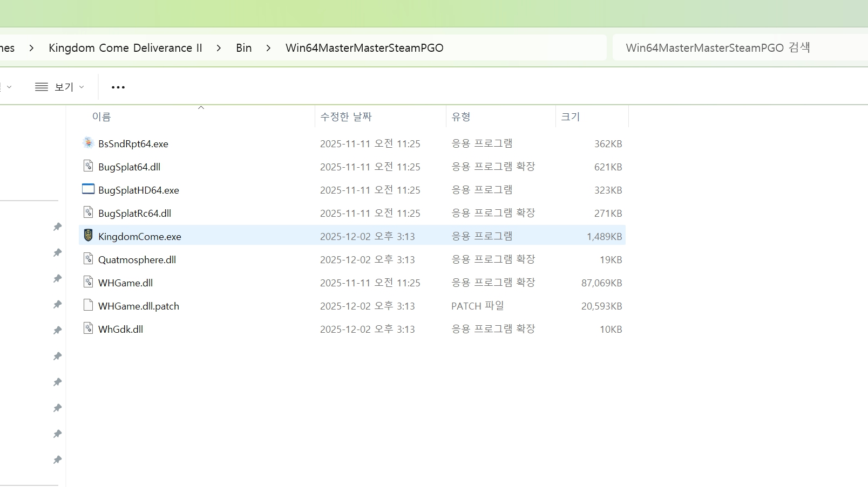Select the BugSplatRc64.dll file row
The height and width of the screenshot is (487, 868).
coord(352,213)
